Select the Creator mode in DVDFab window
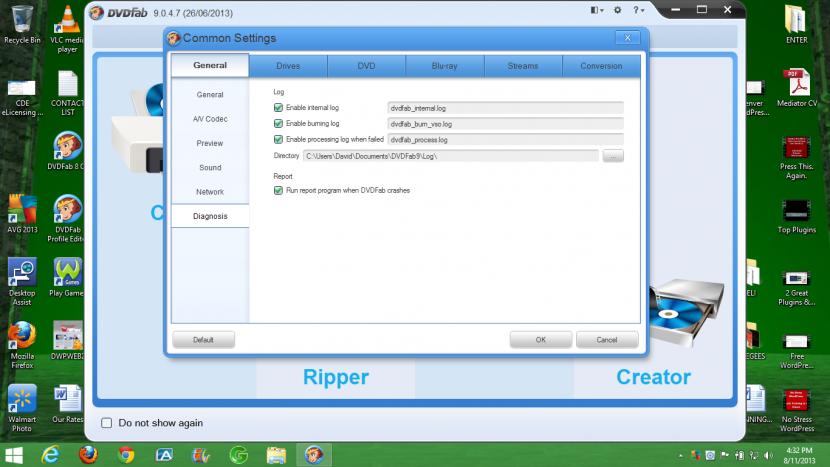The height and width of the screenshot is (467, 830). coord(653,377)
